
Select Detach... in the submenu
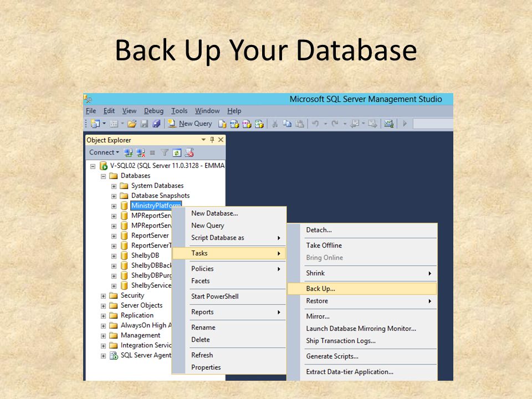pos(362,230)
